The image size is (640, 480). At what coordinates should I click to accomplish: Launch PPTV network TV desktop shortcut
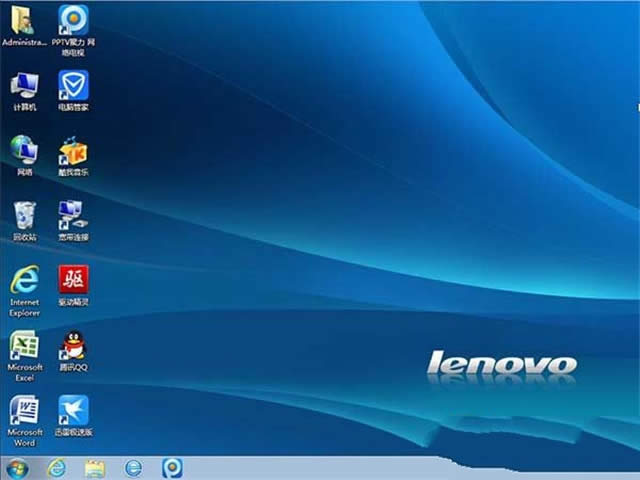[73, 20]
